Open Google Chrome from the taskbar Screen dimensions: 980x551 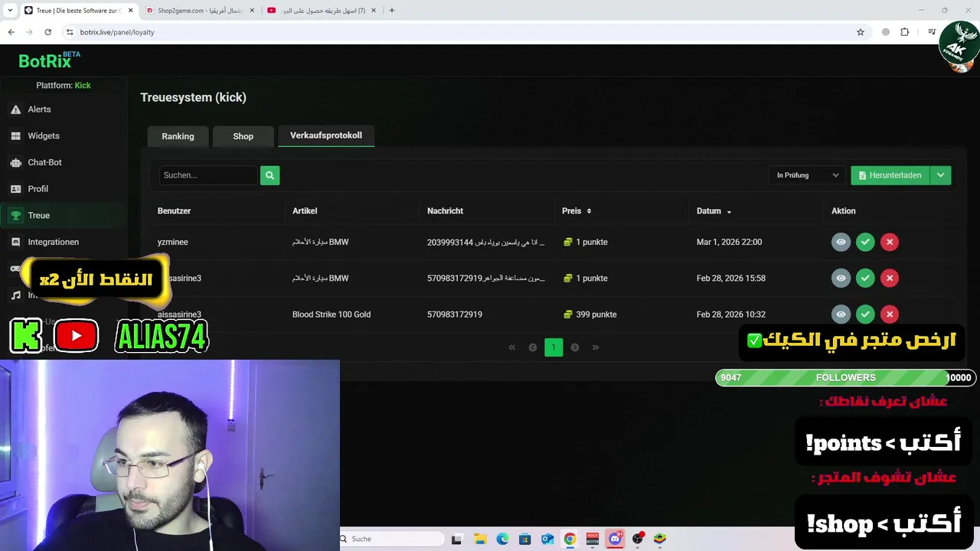[570, 539]
